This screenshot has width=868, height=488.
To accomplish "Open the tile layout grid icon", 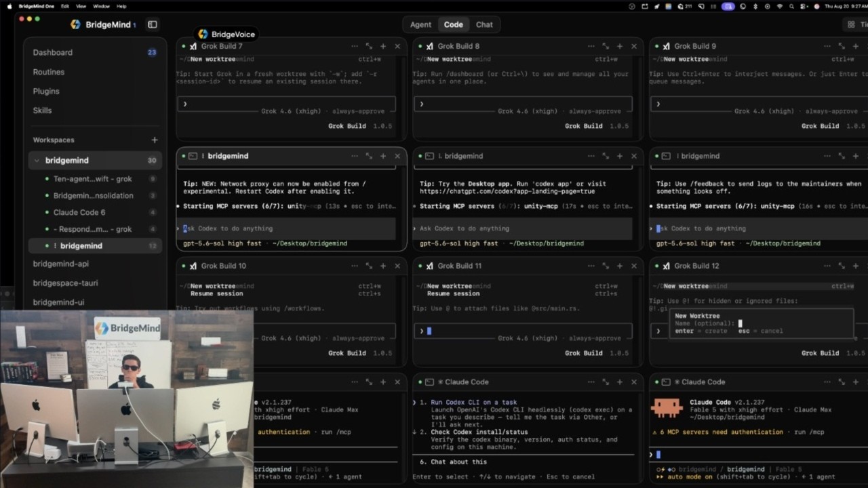I will coord(850,24).
